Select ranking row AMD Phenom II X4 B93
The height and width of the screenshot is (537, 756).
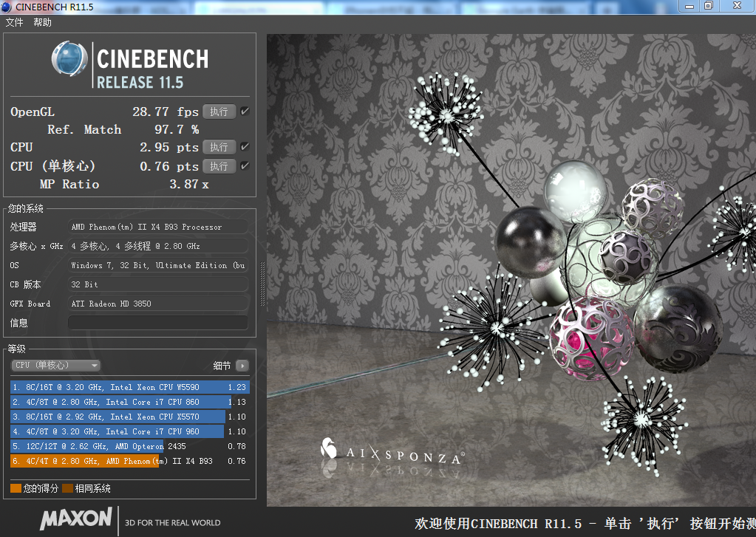(x=129, y=461)
